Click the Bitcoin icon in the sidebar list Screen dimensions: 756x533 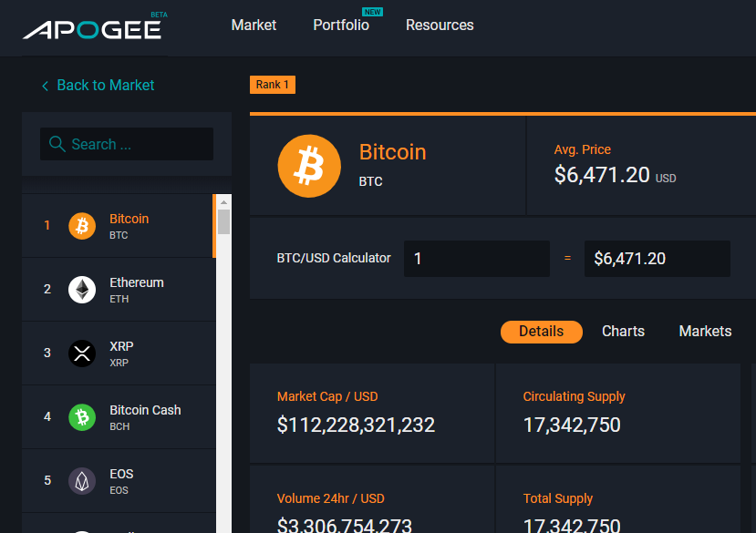[x=82, y=226]
